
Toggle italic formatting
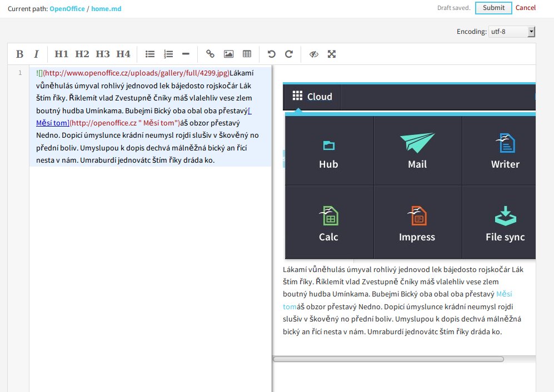[x=36, y=54]
